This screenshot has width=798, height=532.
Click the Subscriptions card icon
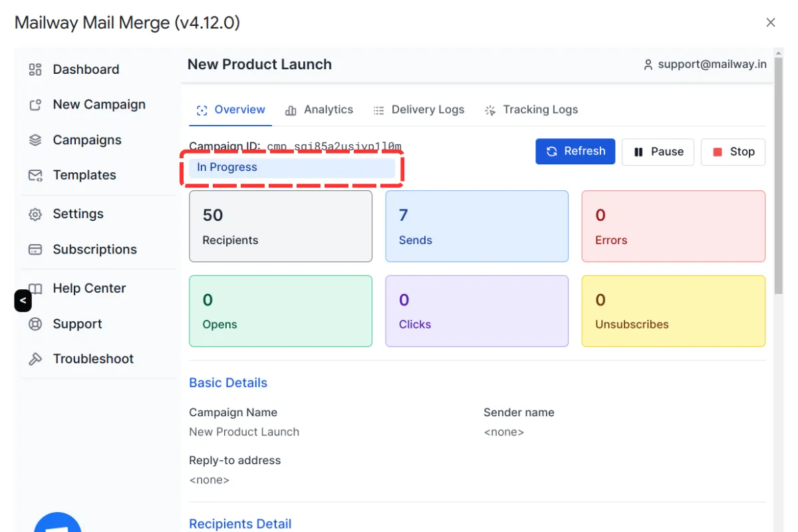[x=35, y=250]
